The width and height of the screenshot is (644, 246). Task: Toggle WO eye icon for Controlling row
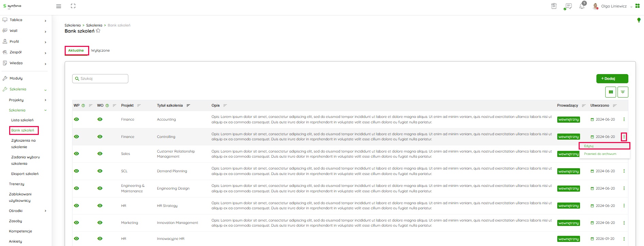pos(100,137)
